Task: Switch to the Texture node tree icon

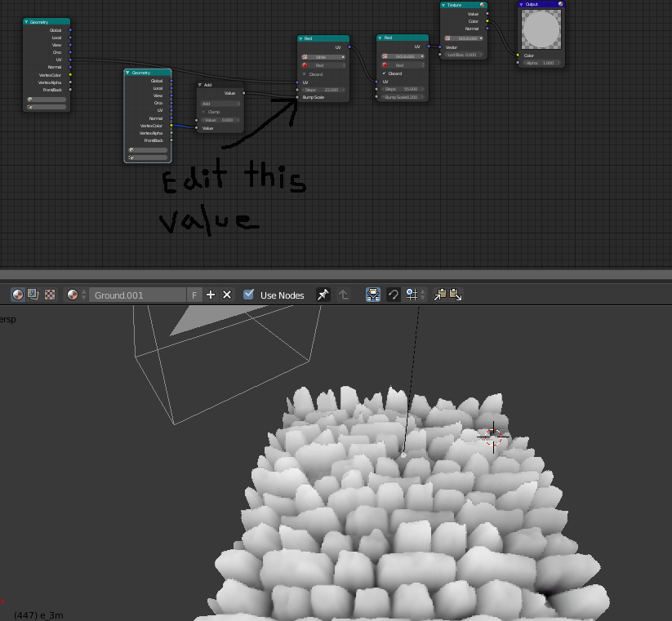Action: [x=50, y=295]
